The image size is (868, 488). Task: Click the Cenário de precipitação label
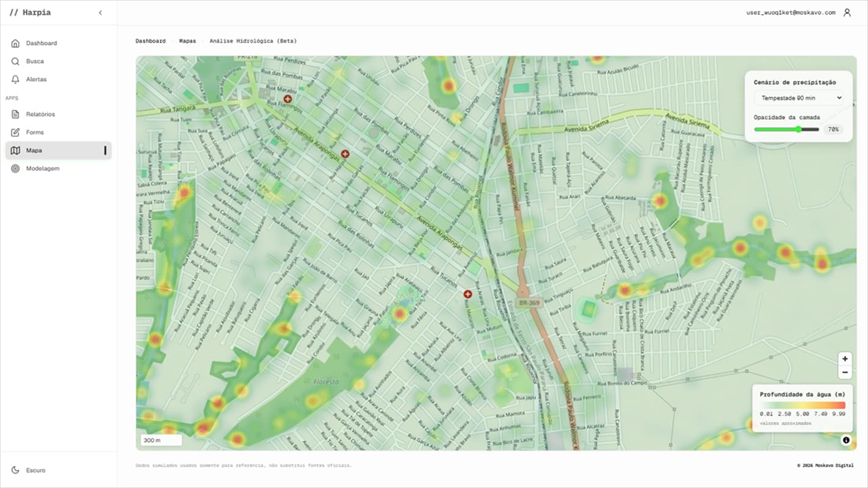pyautogui.click(x=795, y=82)
